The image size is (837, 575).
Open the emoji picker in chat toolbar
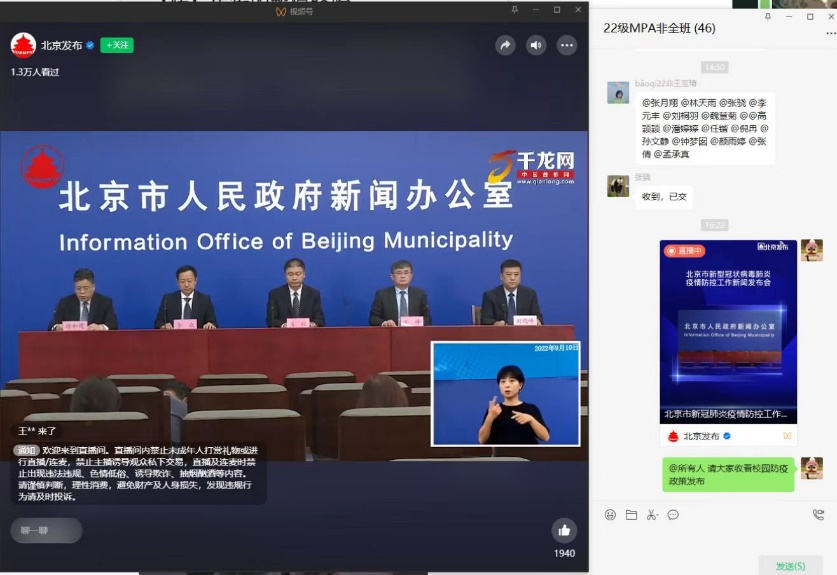610,515
